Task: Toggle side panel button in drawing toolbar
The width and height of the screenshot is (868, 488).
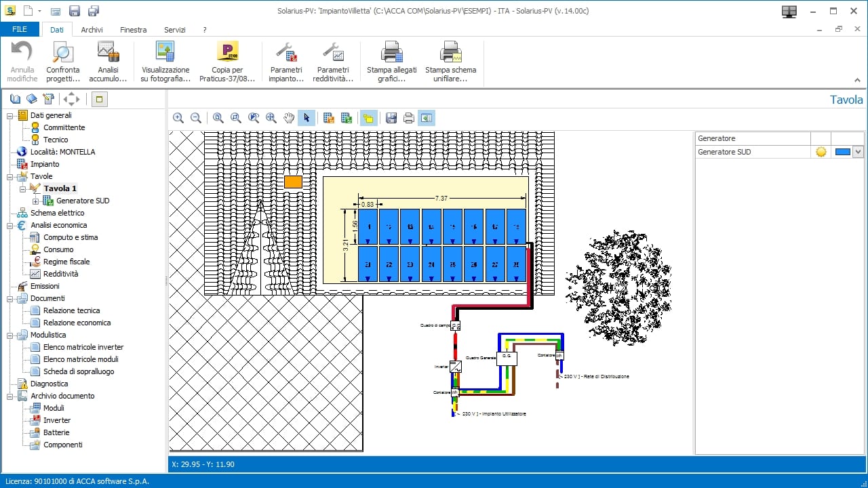Action: pyautogui.click(x=427, y=118)
